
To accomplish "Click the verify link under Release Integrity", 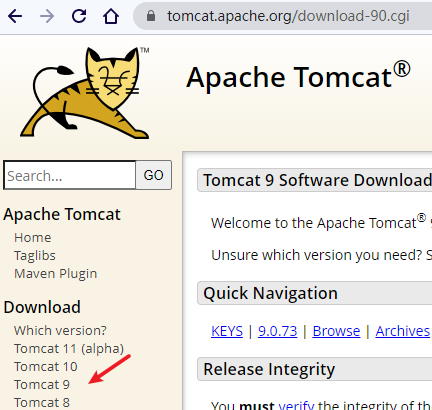I will 296,405.
